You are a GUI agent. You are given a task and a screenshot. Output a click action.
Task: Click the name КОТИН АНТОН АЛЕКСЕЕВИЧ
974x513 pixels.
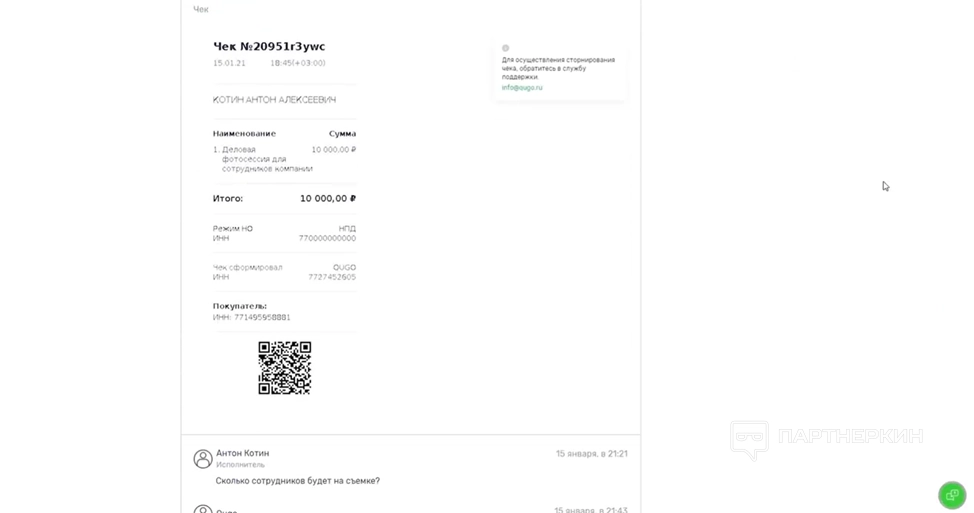[x=274, y=99]
